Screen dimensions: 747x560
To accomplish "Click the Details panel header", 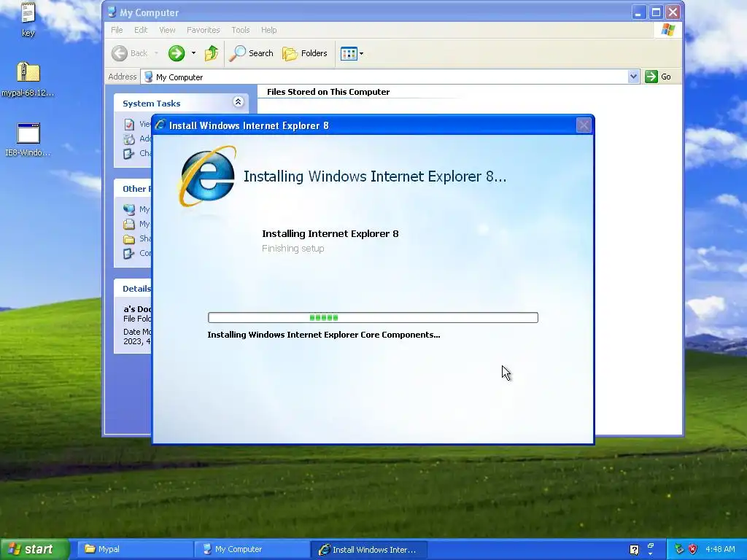I will click(x=133, y=289).
